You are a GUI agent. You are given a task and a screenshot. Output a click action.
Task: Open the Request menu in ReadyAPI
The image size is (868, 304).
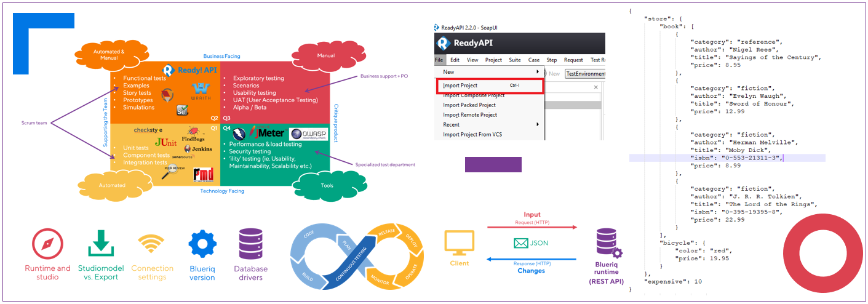coord(573,60)
